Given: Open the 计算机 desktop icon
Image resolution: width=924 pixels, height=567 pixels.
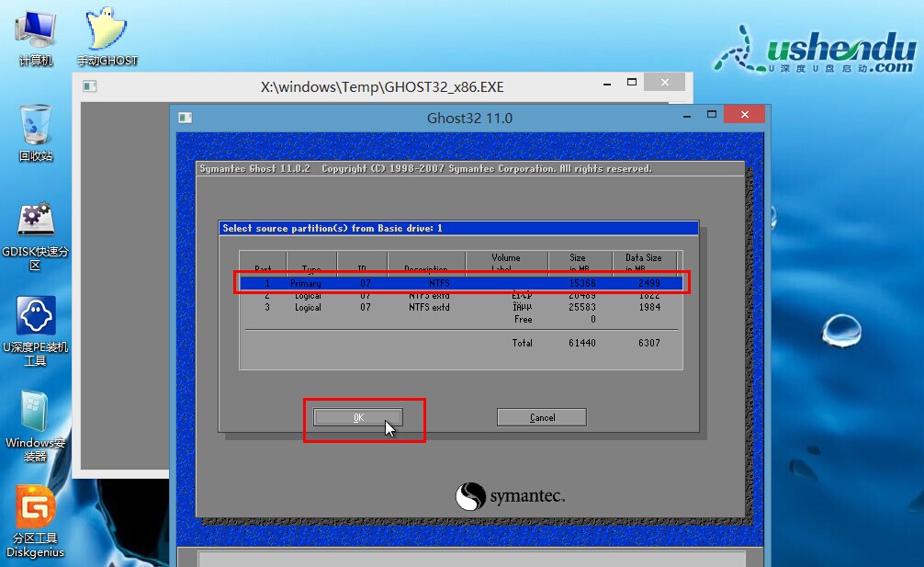Looking at the screenshot, I should (x=35, y=38).
